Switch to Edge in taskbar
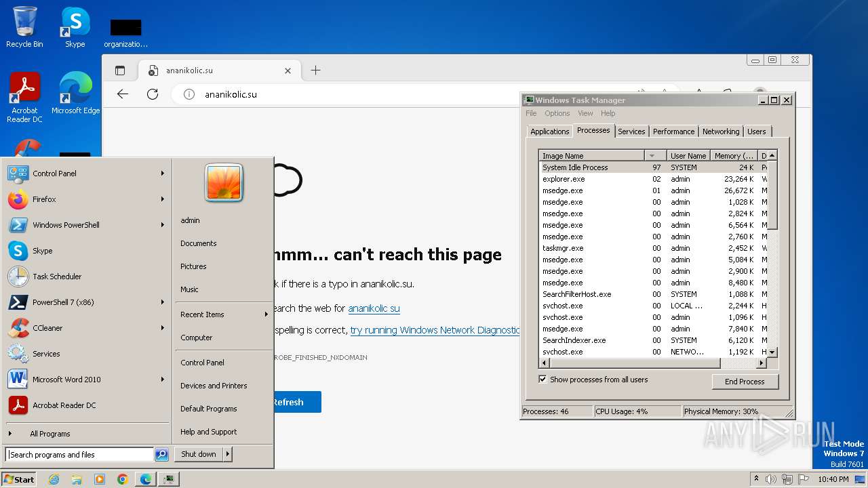Screen dimensions: 868x488 coord(146,479)
